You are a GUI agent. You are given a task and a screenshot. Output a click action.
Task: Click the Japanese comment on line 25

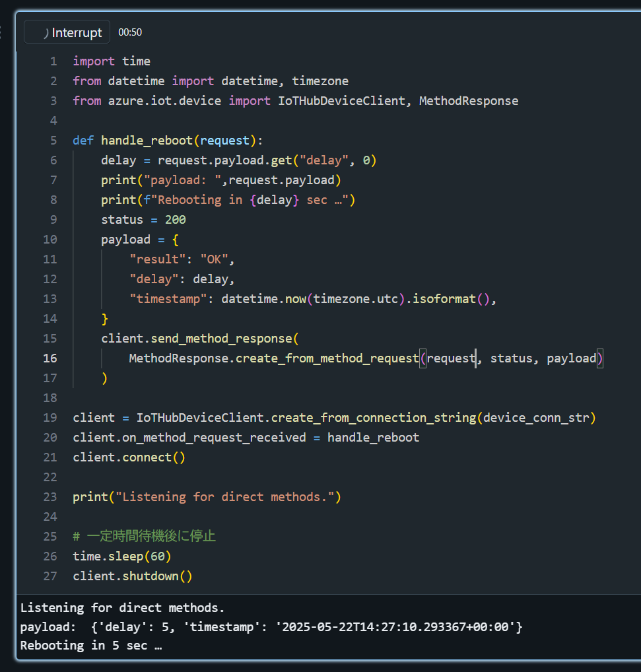pyautogui.click(x=145, y=536)
